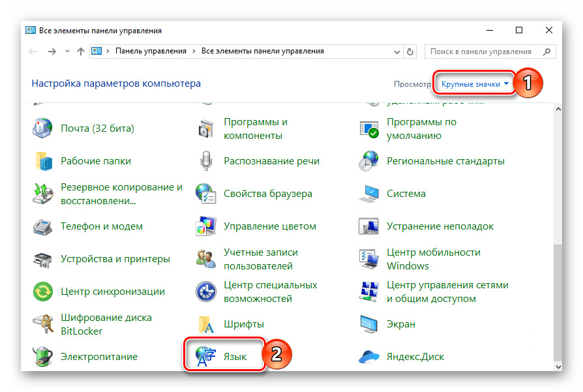583x392 pixels.
Task: Click the Поиск в панели управления search field
Action: 481,51
